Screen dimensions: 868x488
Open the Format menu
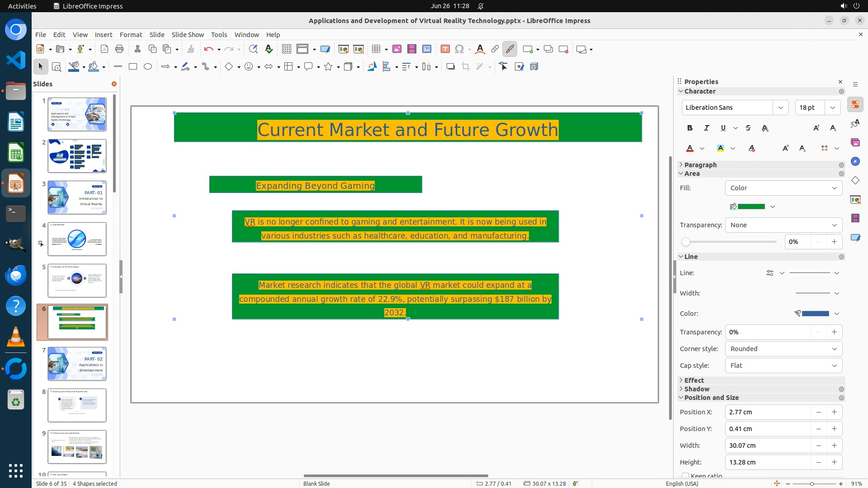tap(131, 35)
